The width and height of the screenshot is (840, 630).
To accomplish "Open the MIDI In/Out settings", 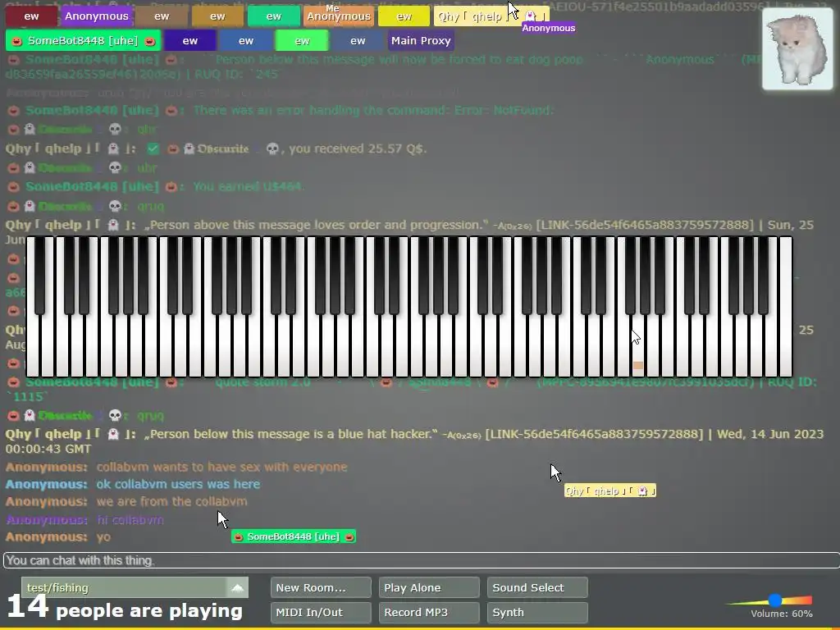I will point(321,612).
